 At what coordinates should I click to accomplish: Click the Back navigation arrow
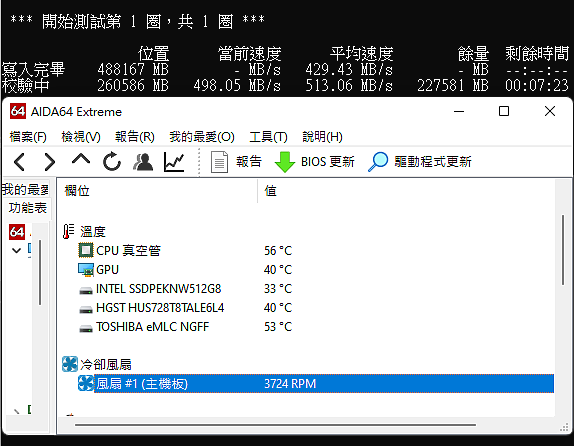[19, 162]
